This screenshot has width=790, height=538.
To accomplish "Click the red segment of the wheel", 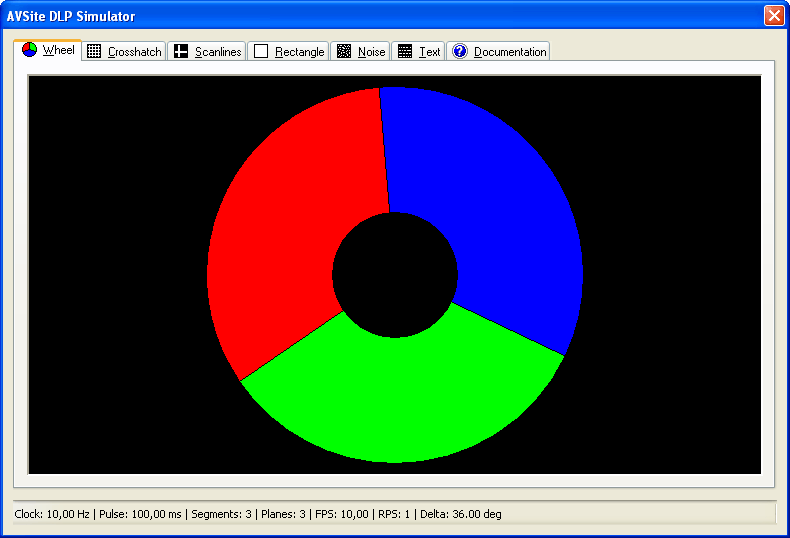I will 290,230.
